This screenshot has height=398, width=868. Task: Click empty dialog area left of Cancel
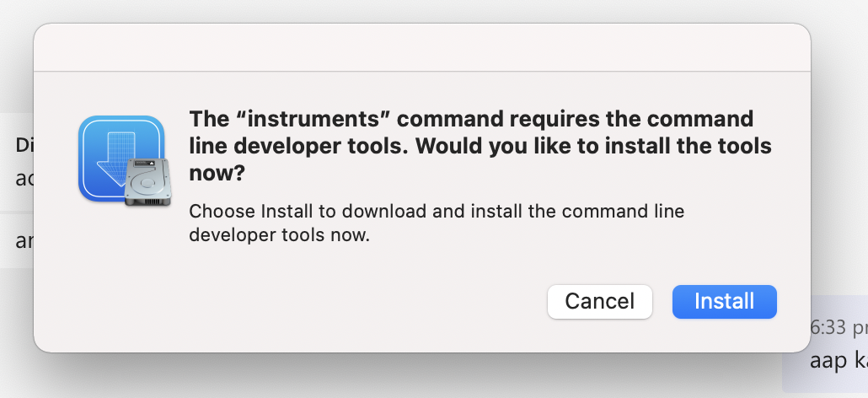click(x=337, y=302)
